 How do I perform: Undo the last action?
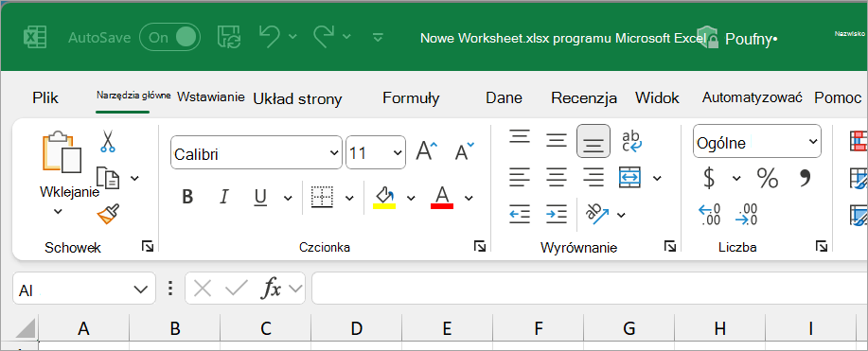270,37
